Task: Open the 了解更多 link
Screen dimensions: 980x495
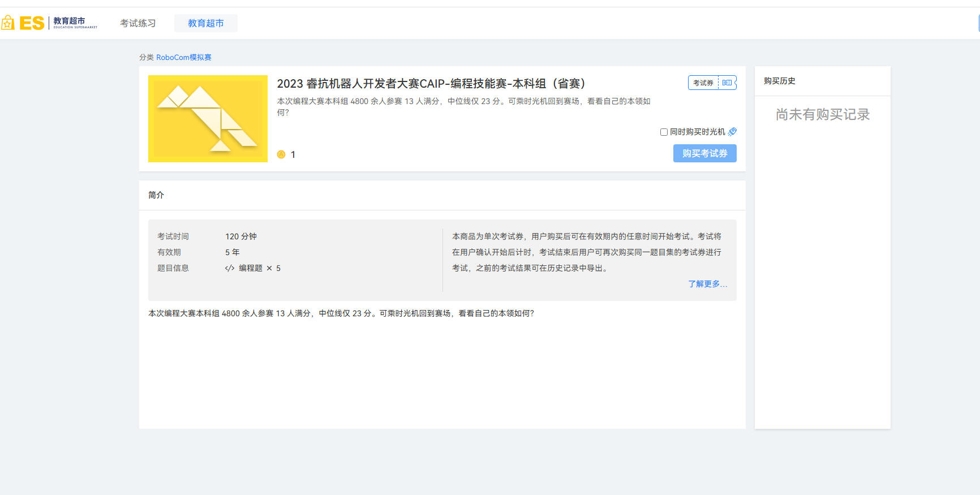Action: pyautogui.click(x=707, y=284)
